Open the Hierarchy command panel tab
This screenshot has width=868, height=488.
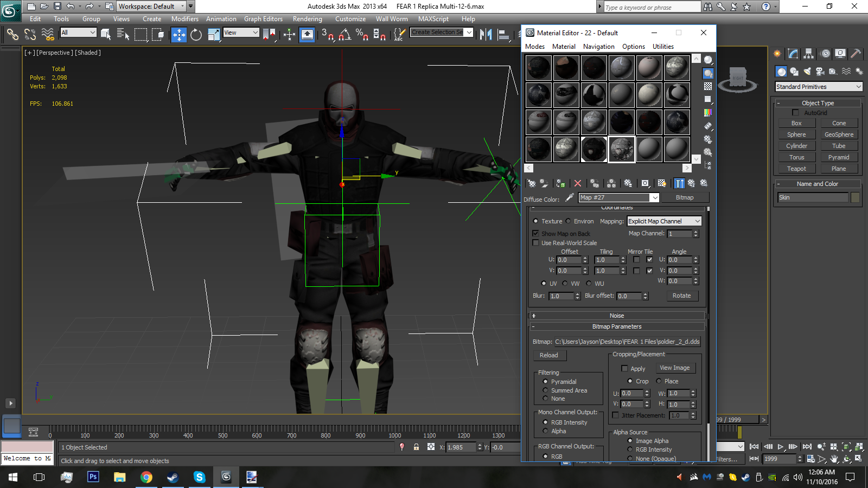[x=809, y=54]
